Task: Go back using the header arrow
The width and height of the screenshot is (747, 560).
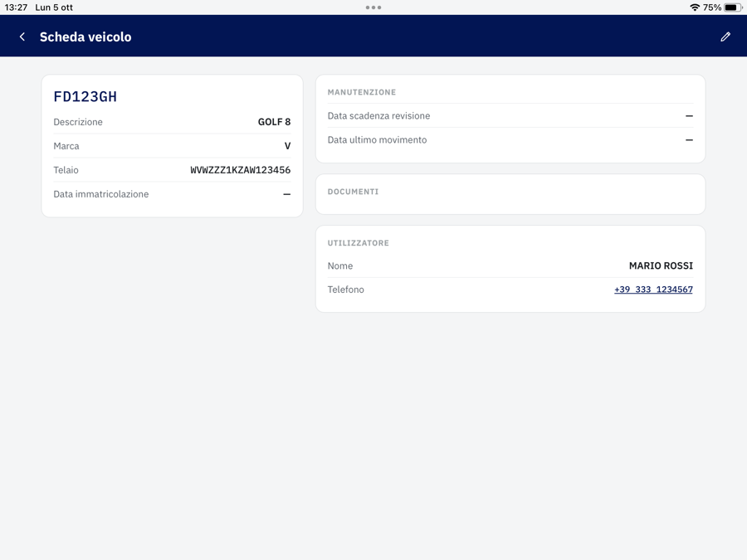Action: point(22,37)
